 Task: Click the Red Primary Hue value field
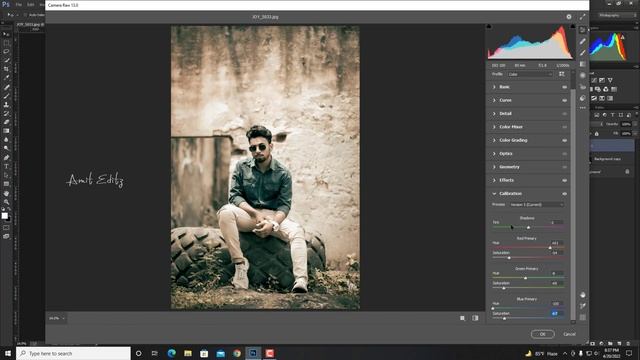556,243
